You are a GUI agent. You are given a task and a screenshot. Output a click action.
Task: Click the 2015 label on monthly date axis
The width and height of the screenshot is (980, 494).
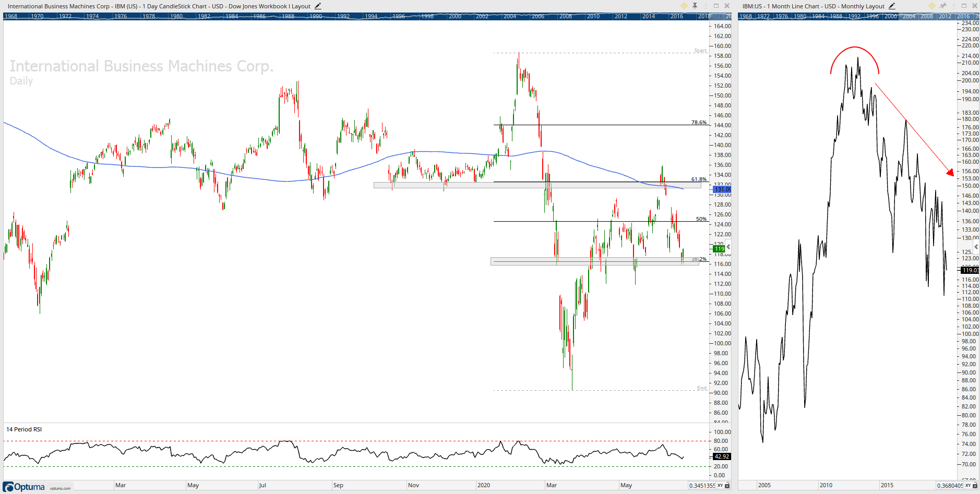click(887, 485)
